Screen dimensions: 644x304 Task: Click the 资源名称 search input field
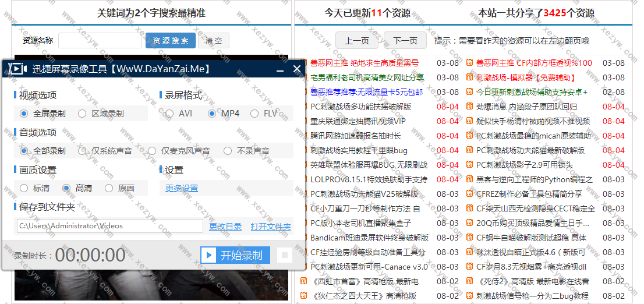pyautogui.click(x=100, y=40)
